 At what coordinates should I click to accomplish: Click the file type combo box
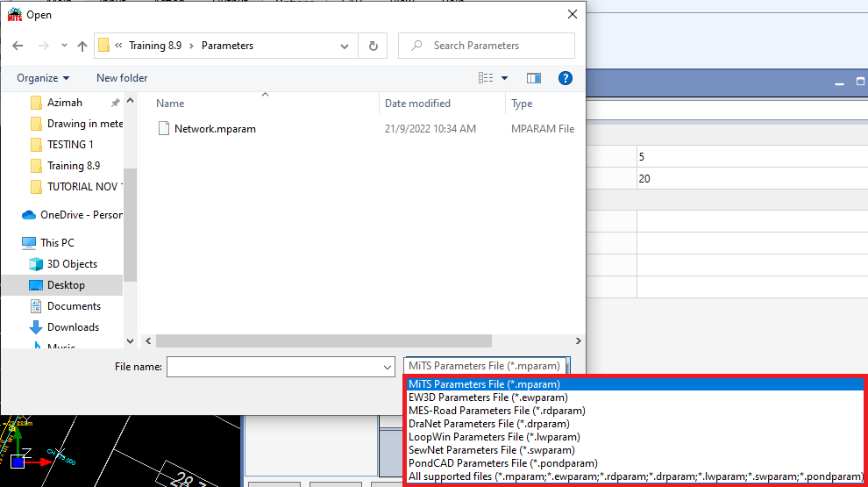pyautogui.click(x=487, y=366)
